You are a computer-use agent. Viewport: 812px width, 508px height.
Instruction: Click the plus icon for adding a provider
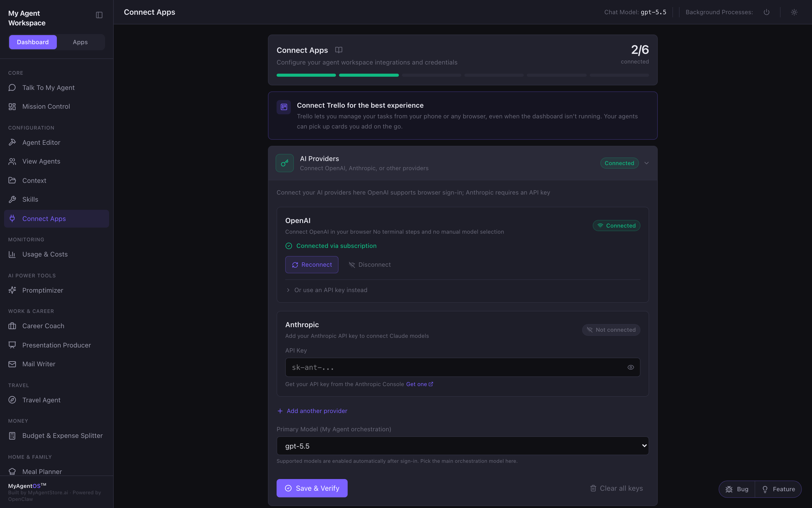pyautogui.click(x=280, y=411)
